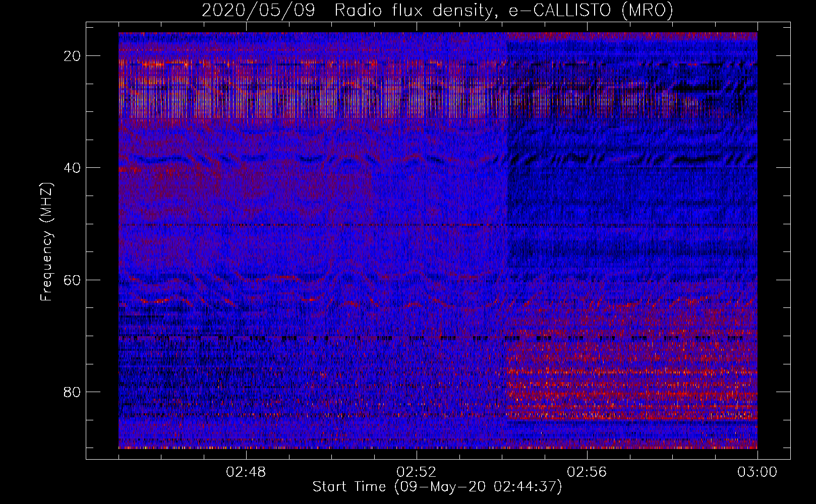The image size is (816, 504).
Task: Click the frequency tick label '80'
Action: point(72,392)
